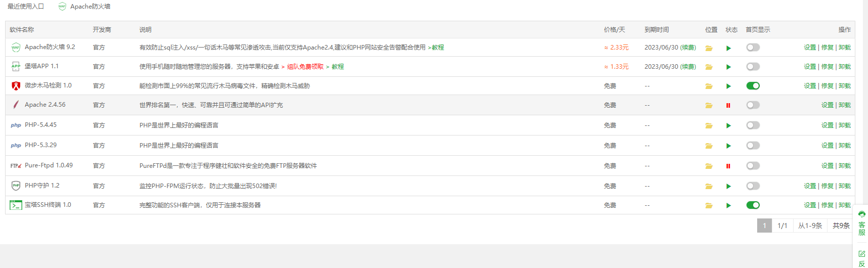868x268 pixels.
Task: Open 设置 for PHP-5.3.29
Action: pos(827,146)
